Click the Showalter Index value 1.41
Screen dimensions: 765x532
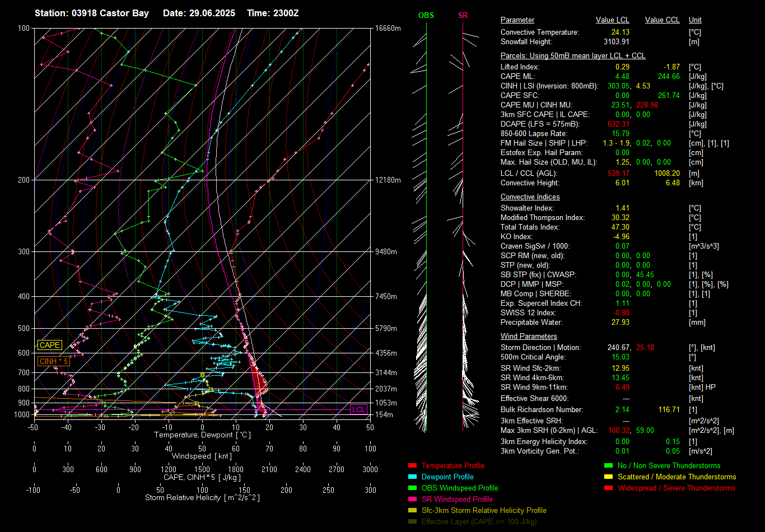[622, 208]
